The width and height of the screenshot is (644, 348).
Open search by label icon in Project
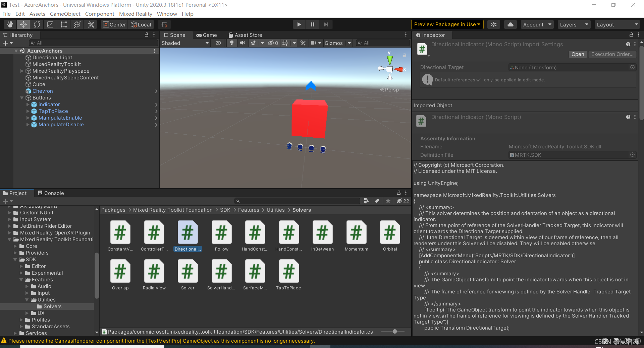[x=377, y=201]
